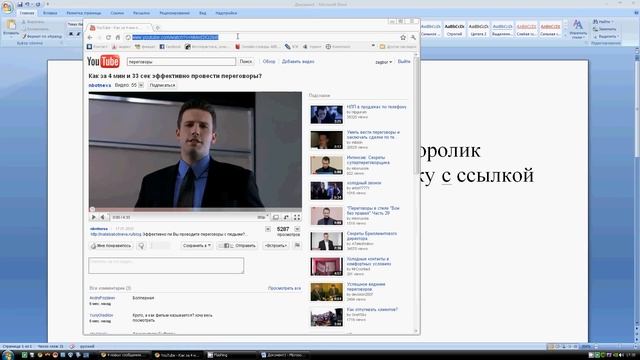The width and height of the screenshot is (640, 360).
Task: Save the document from Word's quick access toolbar
Action: coord(20,4)
